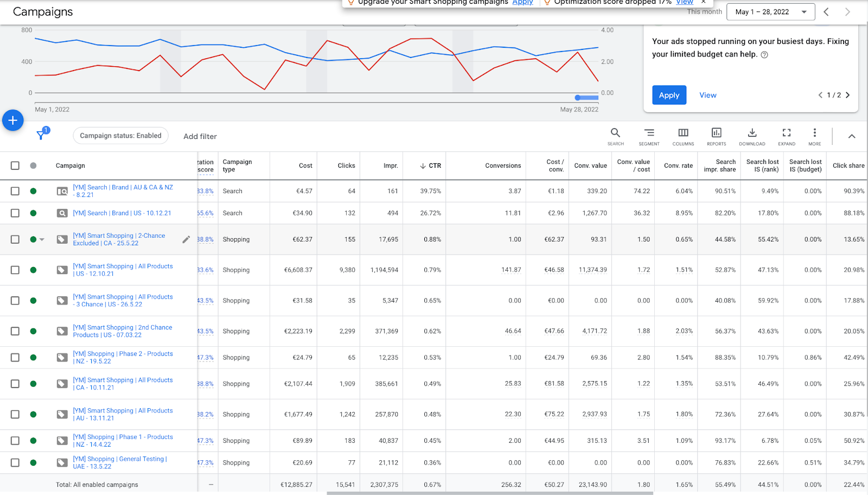Go to the previous recommendation card

820,95
